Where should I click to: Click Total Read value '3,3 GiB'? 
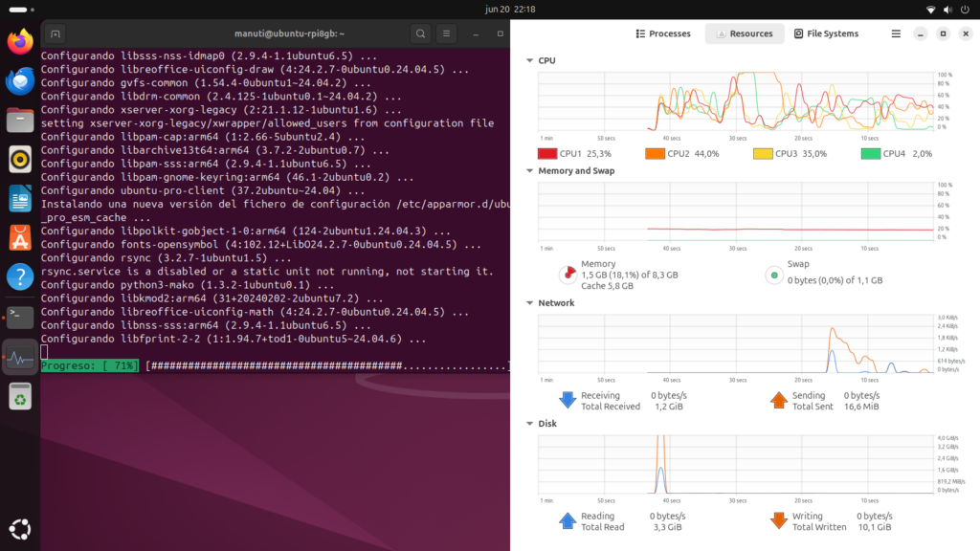point(667,527)
